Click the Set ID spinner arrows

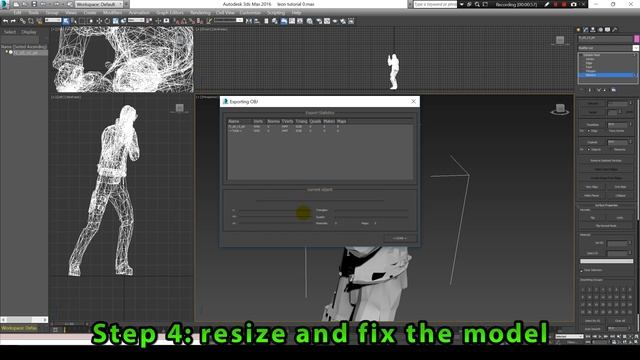pyautogui.click(x=630, y=243)
